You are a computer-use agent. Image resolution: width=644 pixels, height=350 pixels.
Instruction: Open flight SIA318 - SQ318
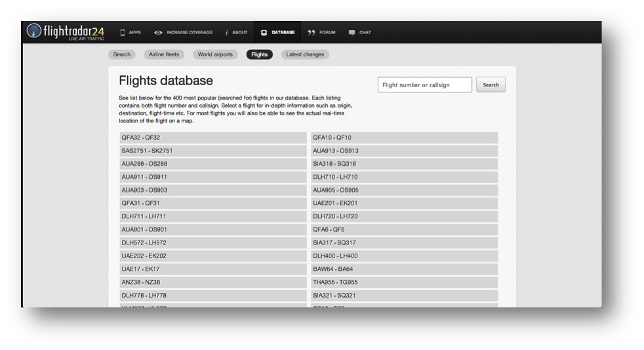(x=405, y=164)
